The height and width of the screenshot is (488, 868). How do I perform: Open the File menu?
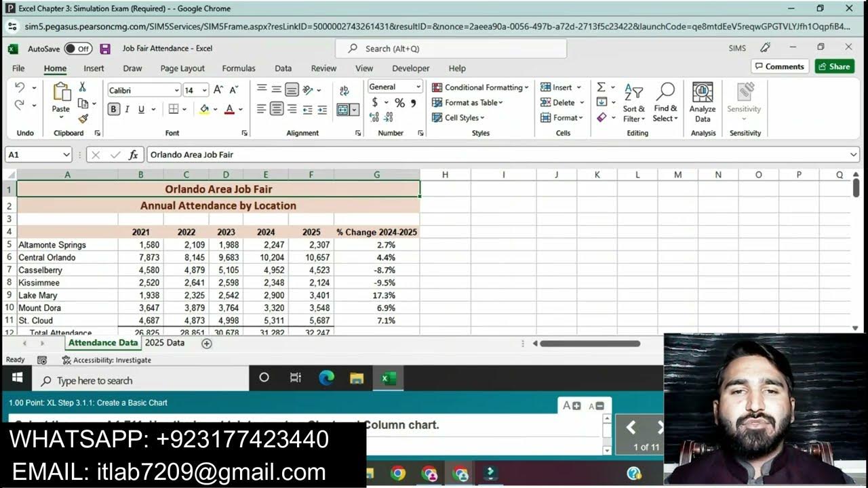[18, 68]
